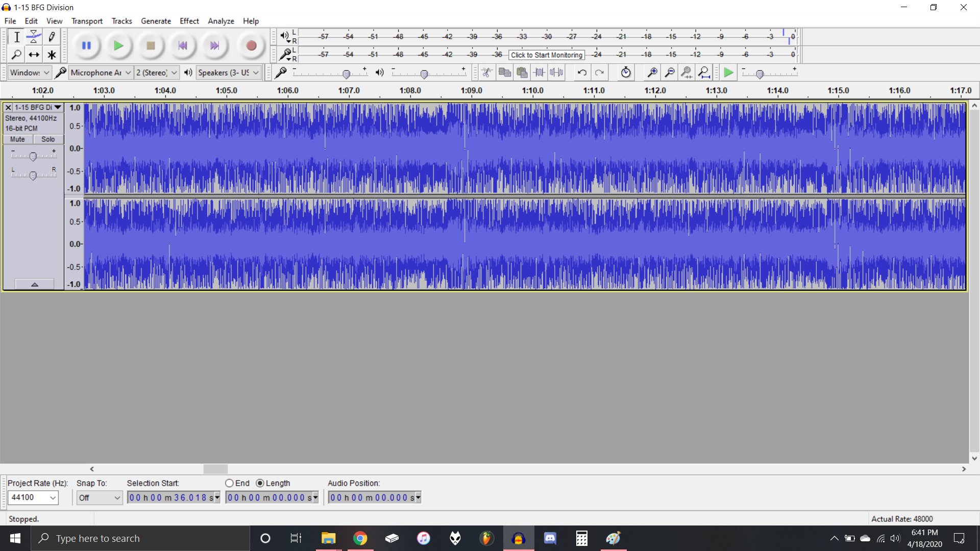Click the Play button to begin playback
The width and height of the screenshot is (980, 551).
pyautogui.click(x=118, y=46)
